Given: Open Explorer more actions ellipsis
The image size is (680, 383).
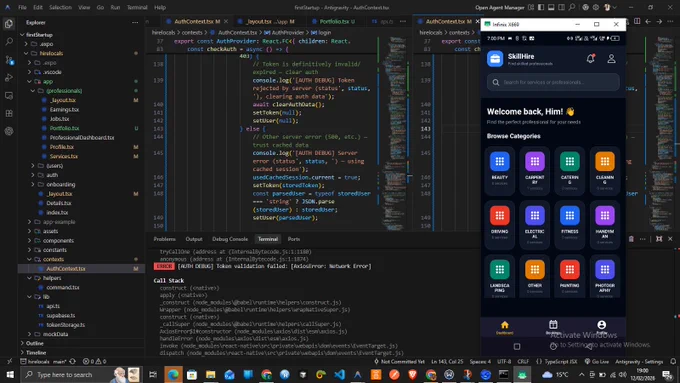Looking at the screenshot, I should [135, 22].
